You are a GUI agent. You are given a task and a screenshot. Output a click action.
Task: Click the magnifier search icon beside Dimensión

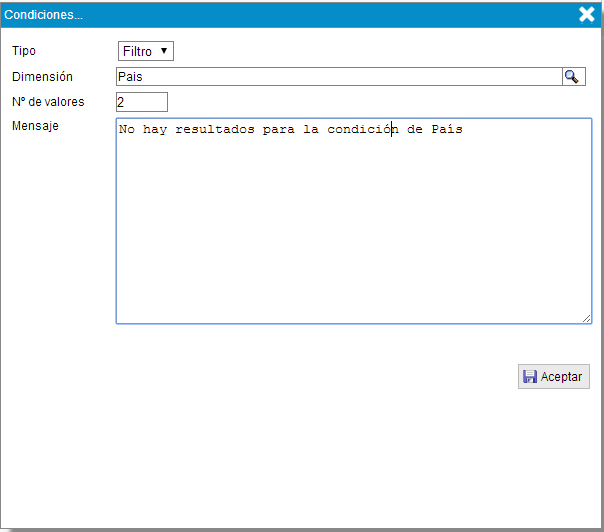pos(573,77)
